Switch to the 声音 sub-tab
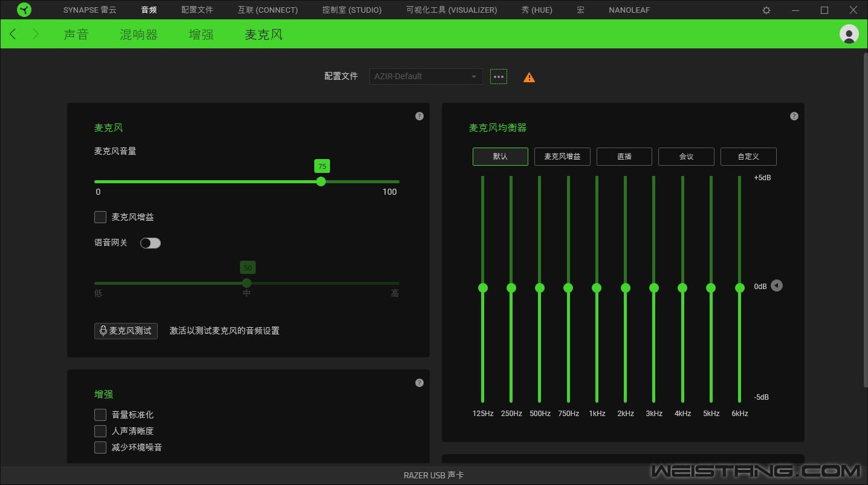This screenshot has width=868, height=485. point(76,34)
